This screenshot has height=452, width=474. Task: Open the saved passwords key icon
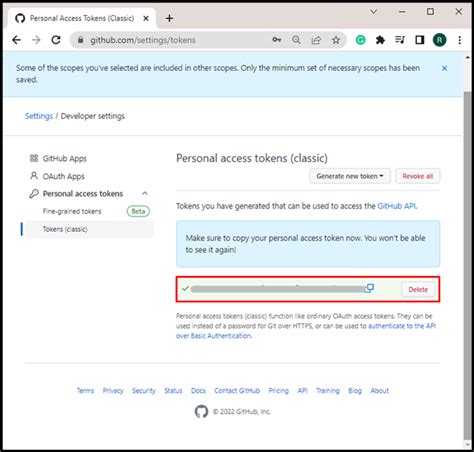[x=277, y=40]
